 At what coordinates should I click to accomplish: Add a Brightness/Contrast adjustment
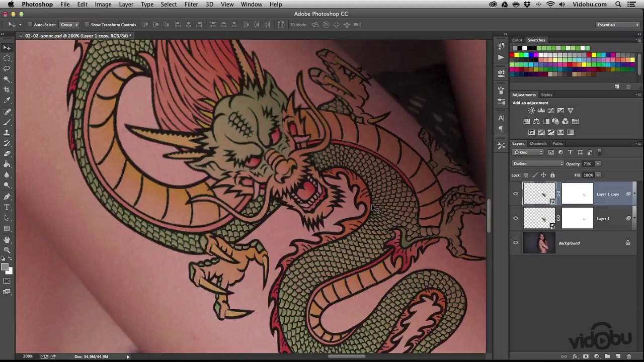coord(531,111)
